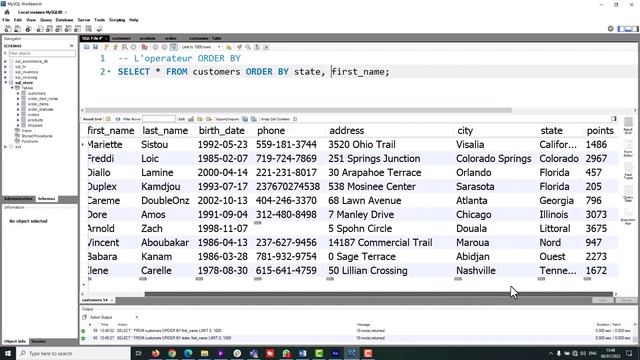Select the cell Colorado Springs

pyautogui.click(x=493, y=159)
